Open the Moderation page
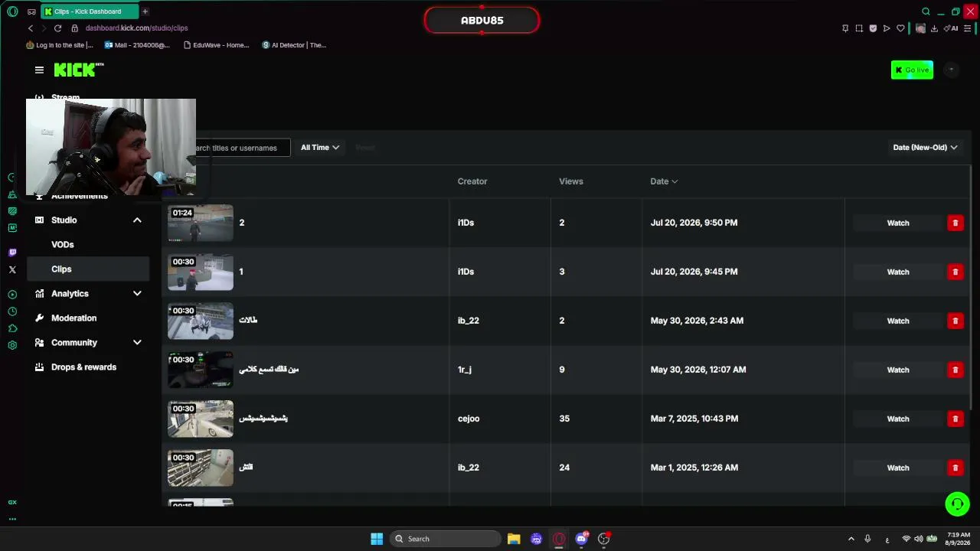980x551 pixels. [x=73, y=318]
